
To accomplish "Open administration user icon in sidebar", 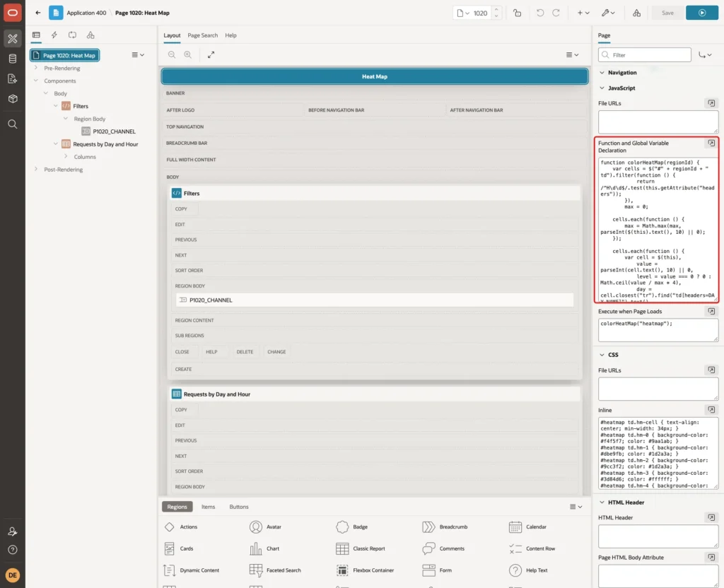I will (x=13, y=531).
